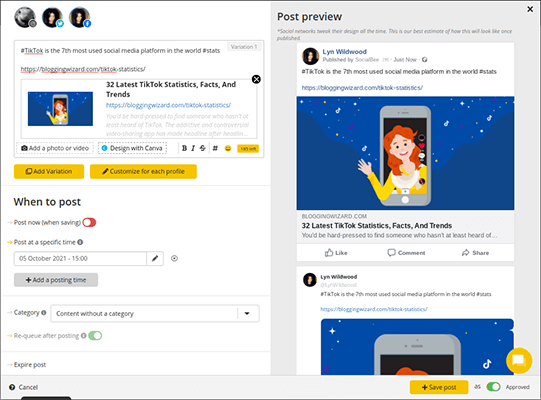541x400 pixels.
Task: Click Customize for each profile
Action: [x=143, y=172]
